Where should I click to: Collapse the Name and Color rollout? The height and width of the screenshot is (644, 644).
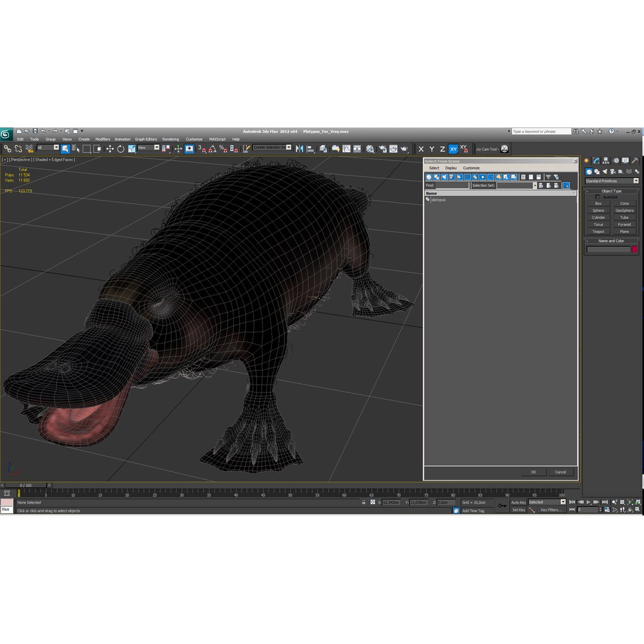(611, 241)
